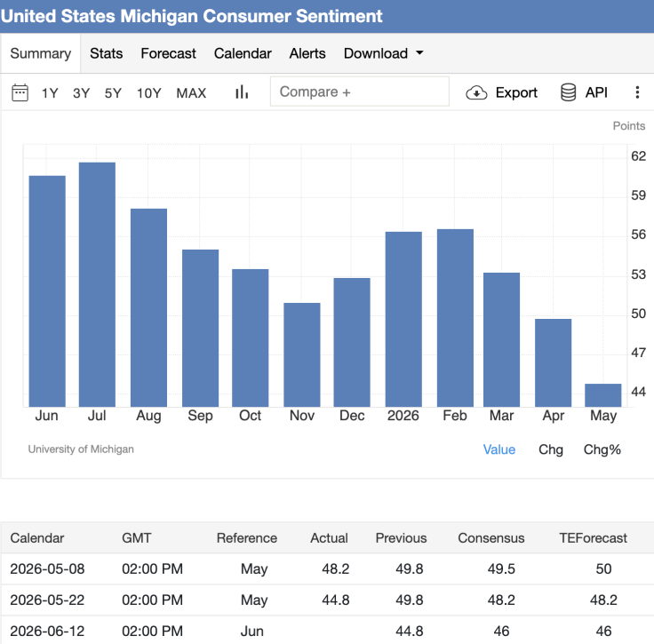Image resolution: width=654 pixels, height=644 pixels.
Task: Select the 10Y time range
Action: coord(149,93)
